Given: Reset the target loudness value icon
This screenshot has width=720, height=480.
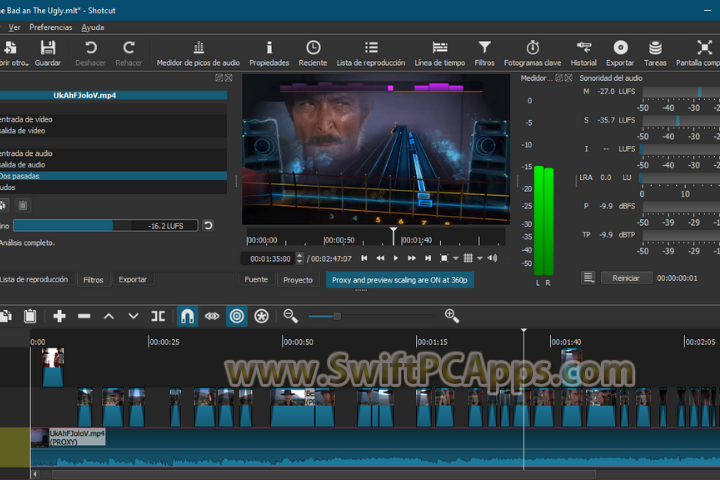Looking at the screenshot, I should 208,226.
